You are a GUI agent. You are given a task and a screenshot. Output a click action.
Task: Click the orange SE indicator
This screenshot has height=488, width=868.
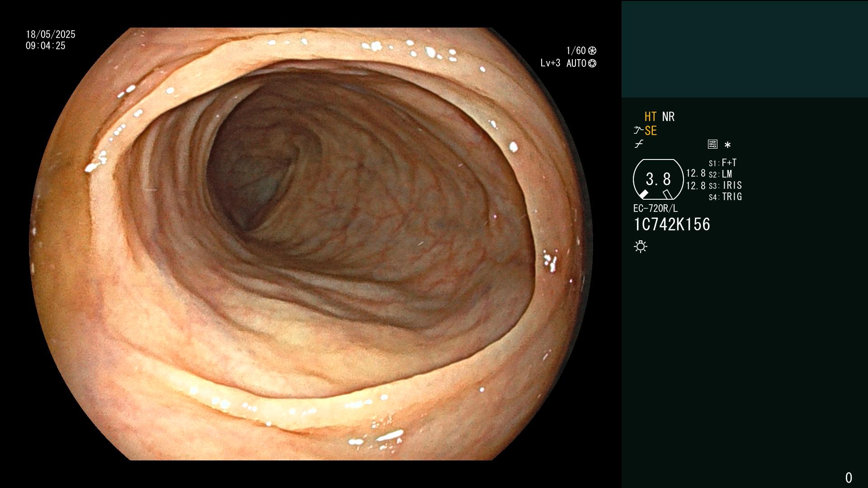[651, 131]
